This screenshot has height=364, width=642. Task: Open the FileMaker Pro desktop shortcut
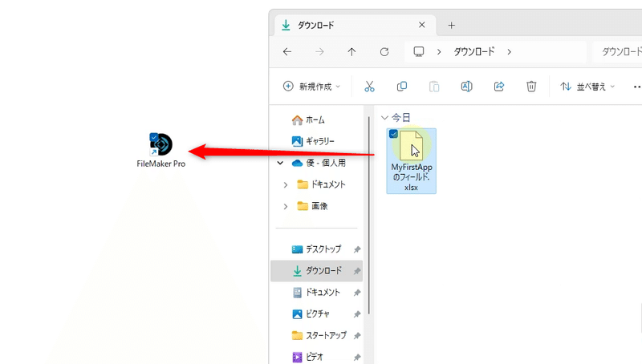coord(161,150)
